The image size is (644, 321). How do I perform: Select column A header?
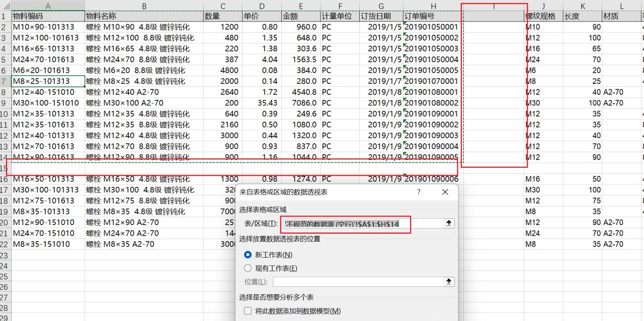point(48,6)
